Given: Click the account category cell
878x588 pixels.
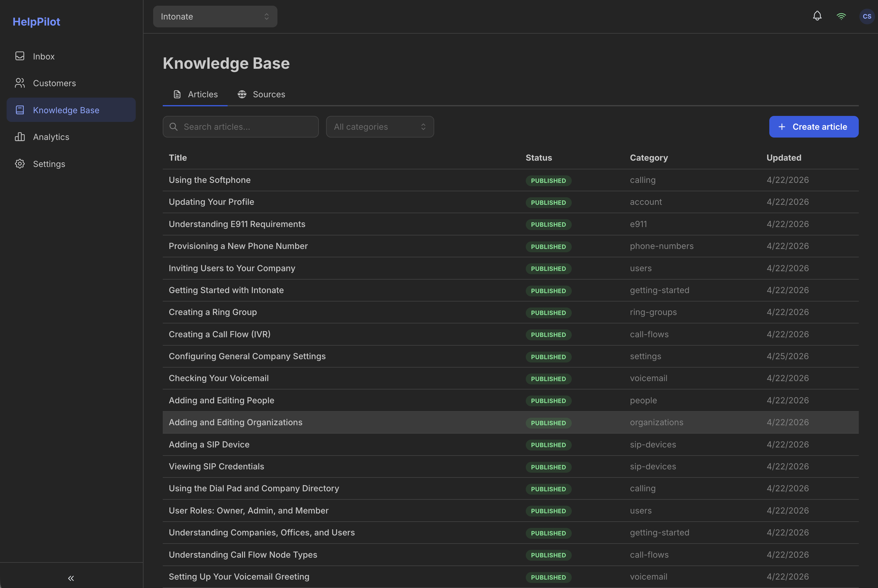Looking at the screenshot, I should pyautogui.click(x=646, y=202).
